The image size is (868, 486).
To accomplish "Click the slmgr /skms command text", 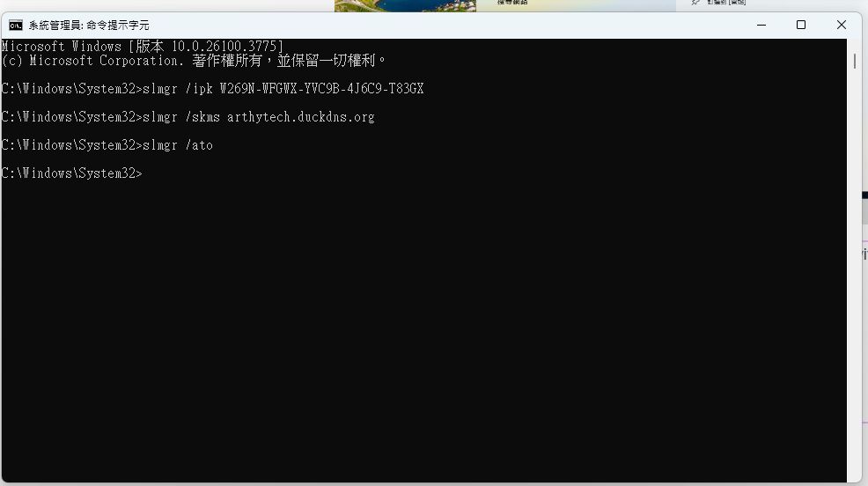I will click(181, 117).
